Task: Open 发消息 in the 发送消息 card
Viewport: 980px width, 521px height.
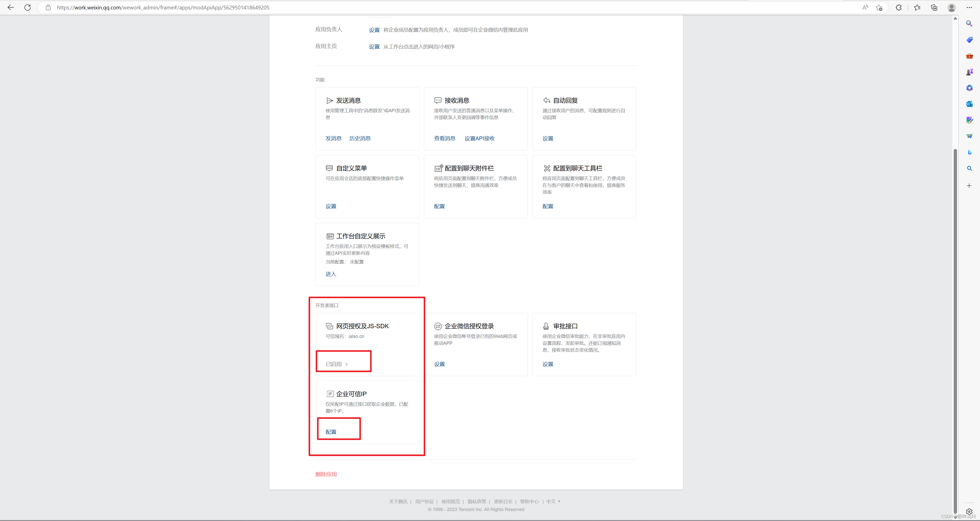Action: [x=334, y=138]
